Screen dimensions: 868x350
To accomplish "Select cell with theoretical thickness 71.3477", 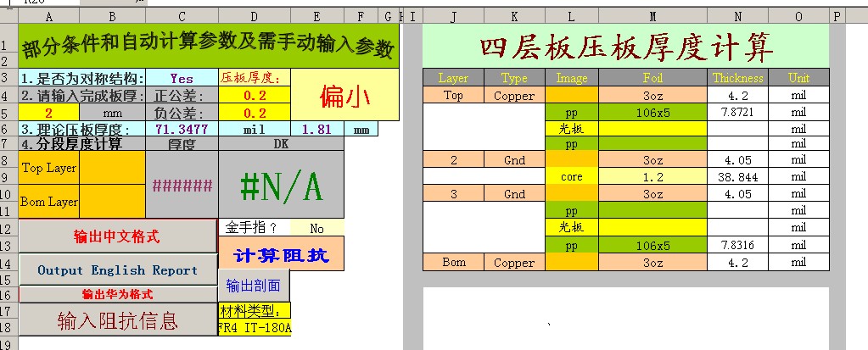I will tap(182, 130).
